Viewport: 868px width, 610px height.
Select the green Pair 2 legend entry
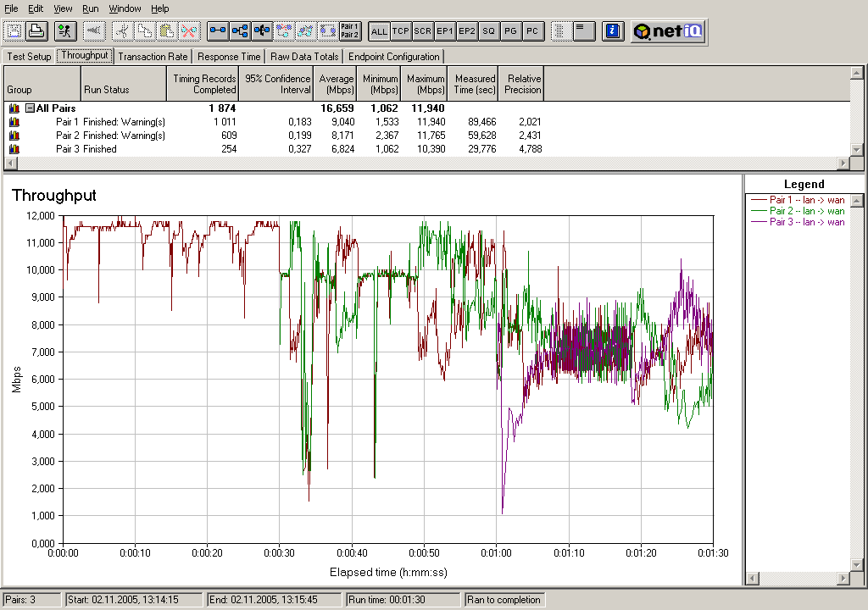click(798, 211)
